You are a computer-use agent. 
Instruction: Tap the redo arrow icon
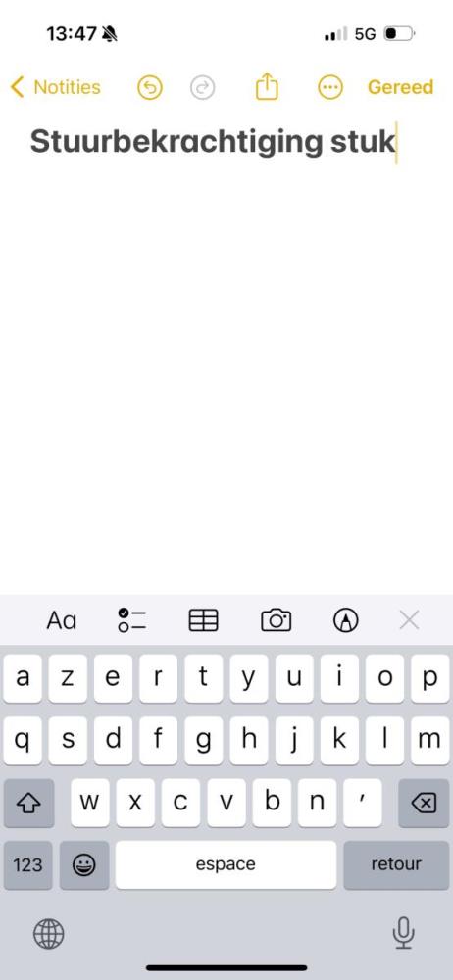(x=203, y=87)
